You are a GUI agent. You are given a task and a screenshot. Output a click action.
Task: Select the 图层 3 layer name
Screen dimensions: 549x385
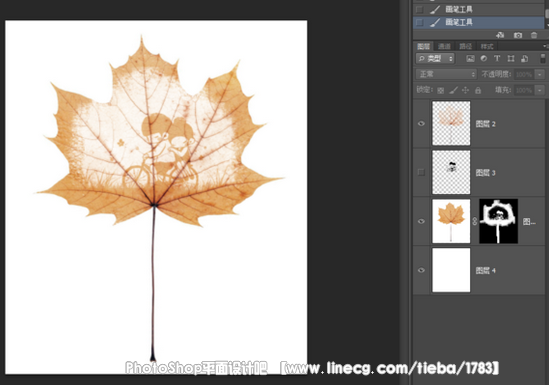click(486, 173)
